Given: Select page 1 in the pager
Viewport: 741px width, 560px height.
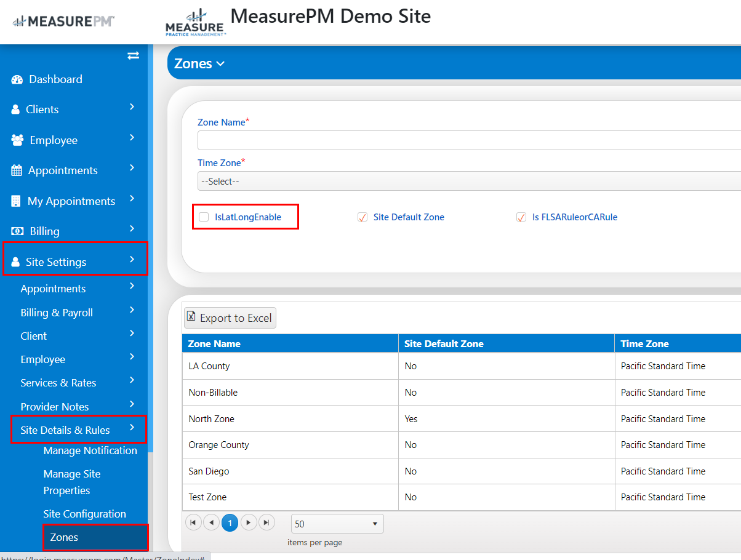Looking at the screenshot, I should 230,522.
